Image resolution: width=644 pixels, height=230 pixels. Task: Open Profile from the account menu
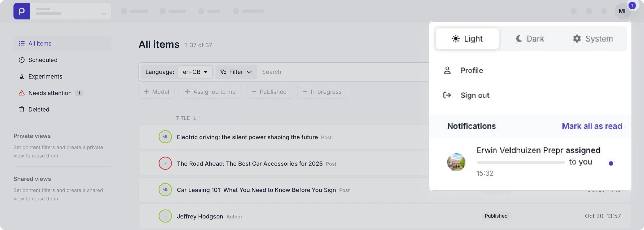(471, 70)
